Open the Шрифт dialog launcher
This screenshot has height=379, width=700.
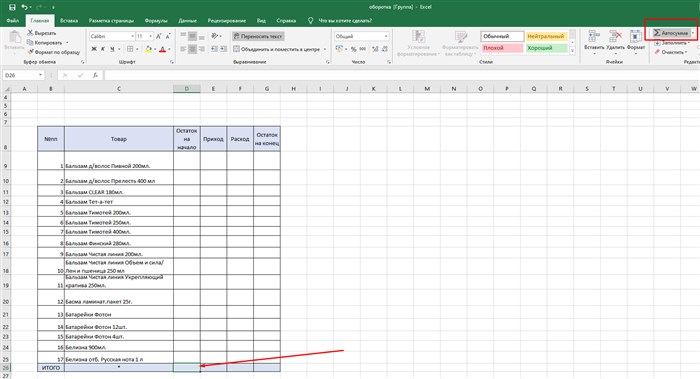(172, 62)
